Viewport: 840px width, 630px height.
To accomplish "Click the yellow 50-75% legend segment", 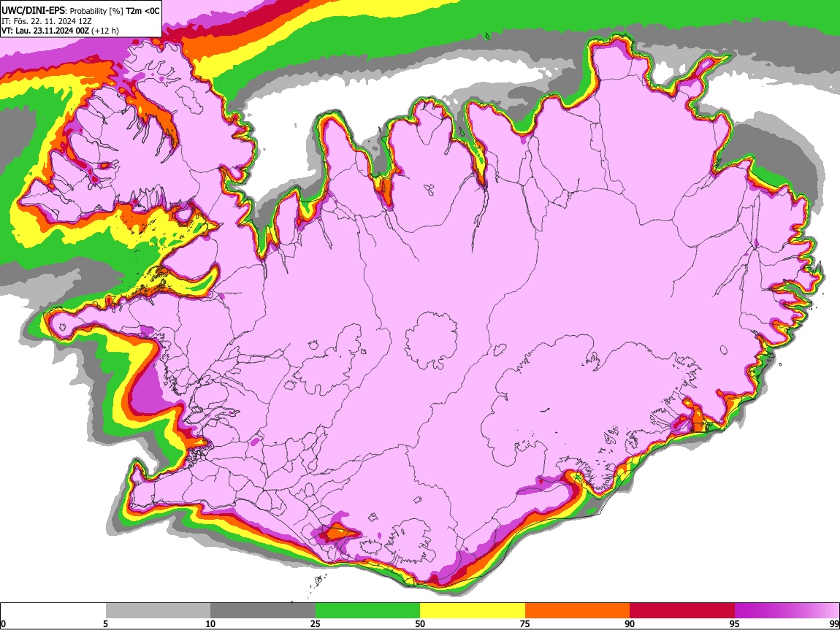I will click(473, 611).
